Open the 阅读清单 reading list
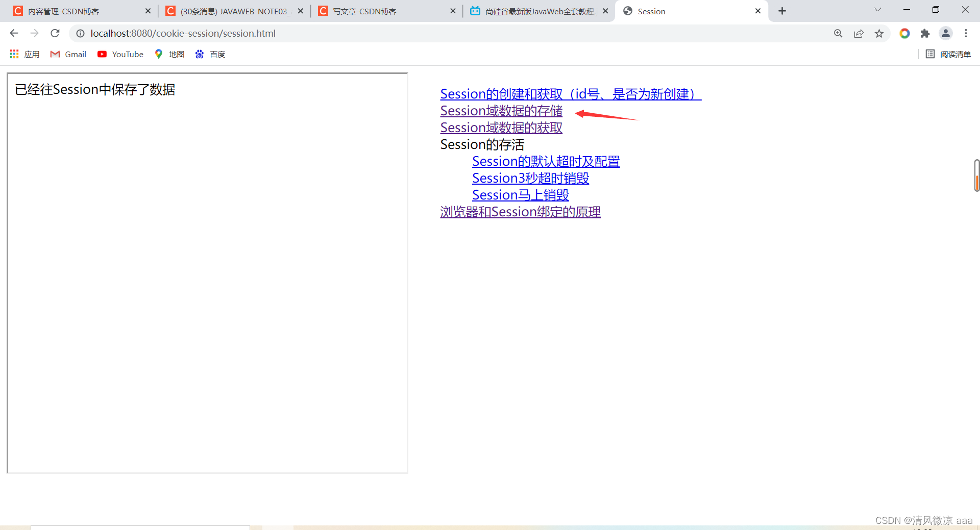Screen dimensions: 980x530 coord(948,54)
